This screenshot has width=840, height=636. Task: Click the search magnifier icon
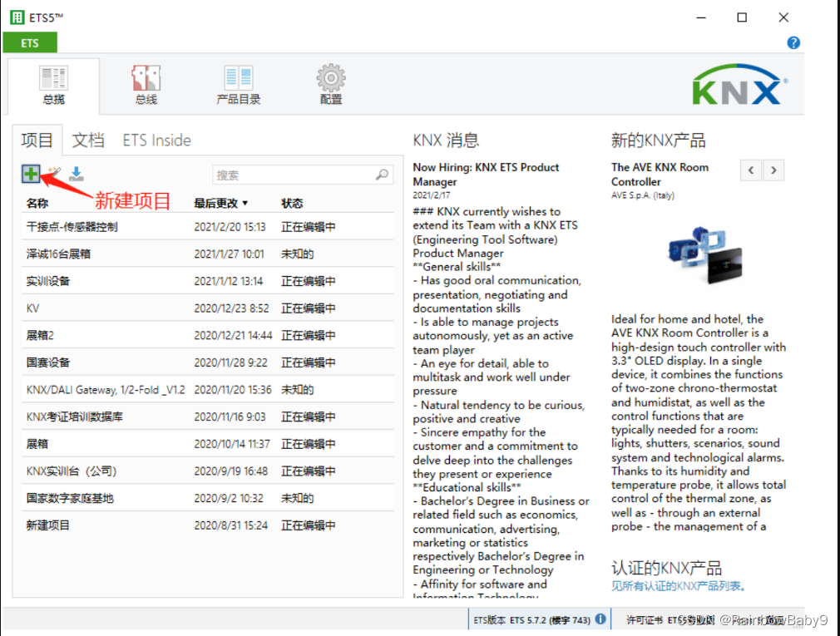tap(382, 175)
